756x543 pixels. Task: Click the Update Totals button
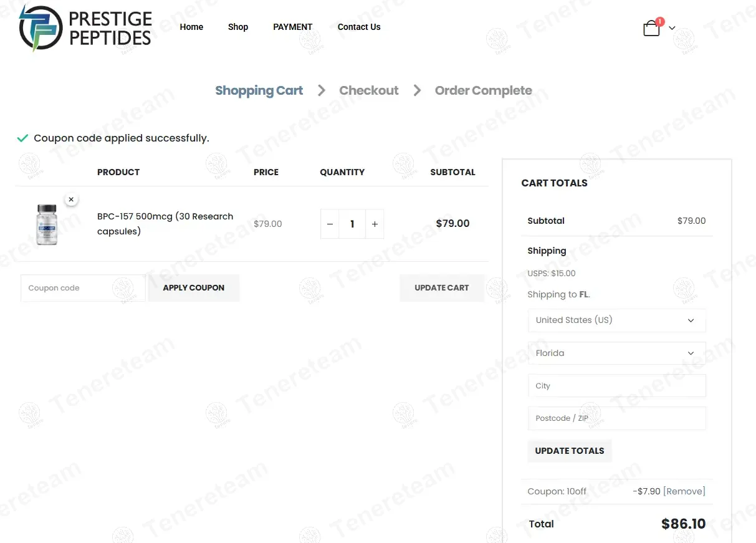pyautogui.click(x=570, y=451)
